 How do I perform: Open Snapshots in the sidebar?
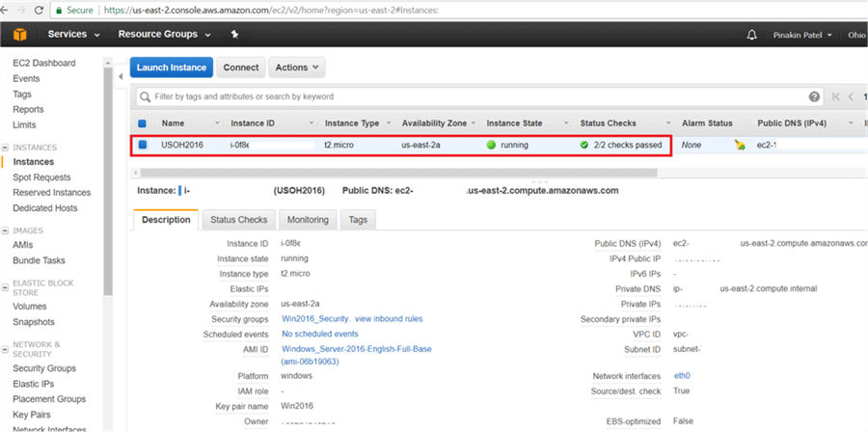[x=34, y=322]
